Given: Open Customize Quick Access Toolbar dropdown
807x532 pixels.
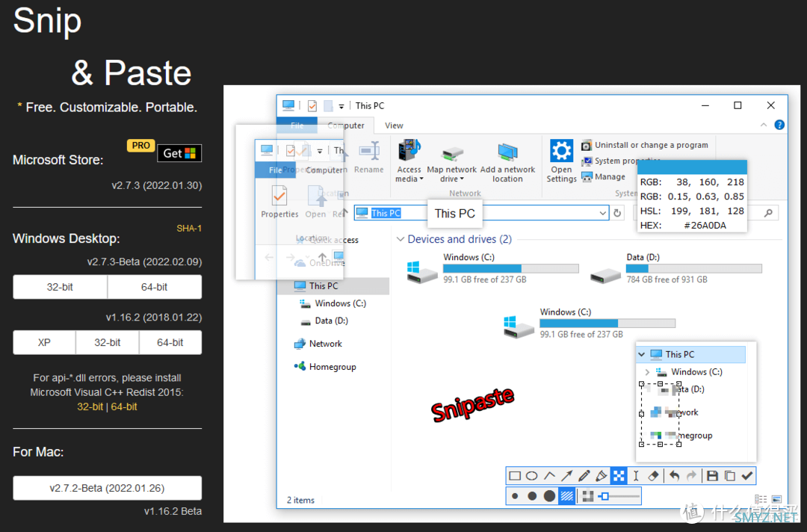Looking at the screenshot, I should click(341, 107).
